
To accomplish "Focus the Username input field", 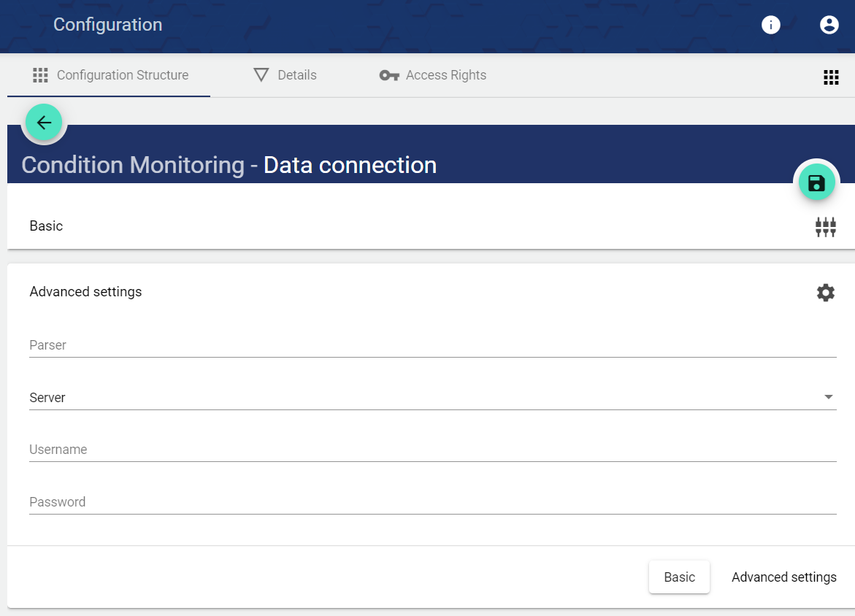I will [x=432, y=450].
